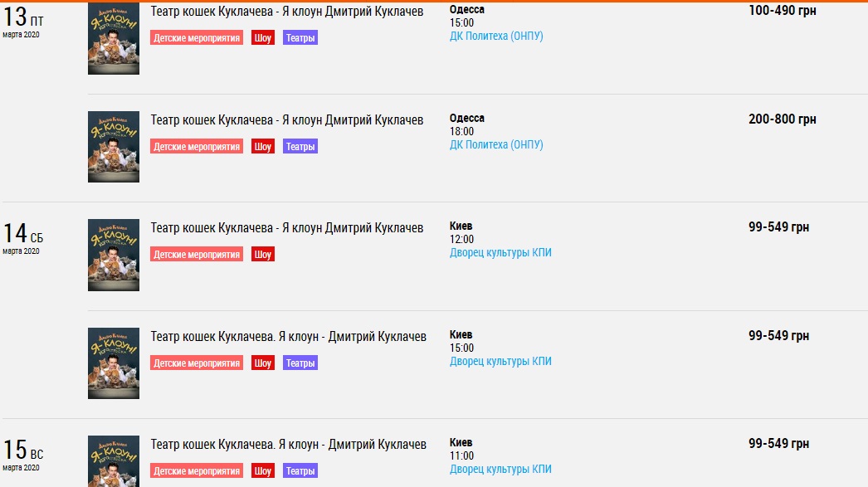Open Дворец культуры КПИ link for 11:00 show
868x487 pixels.
pos(500,470)
